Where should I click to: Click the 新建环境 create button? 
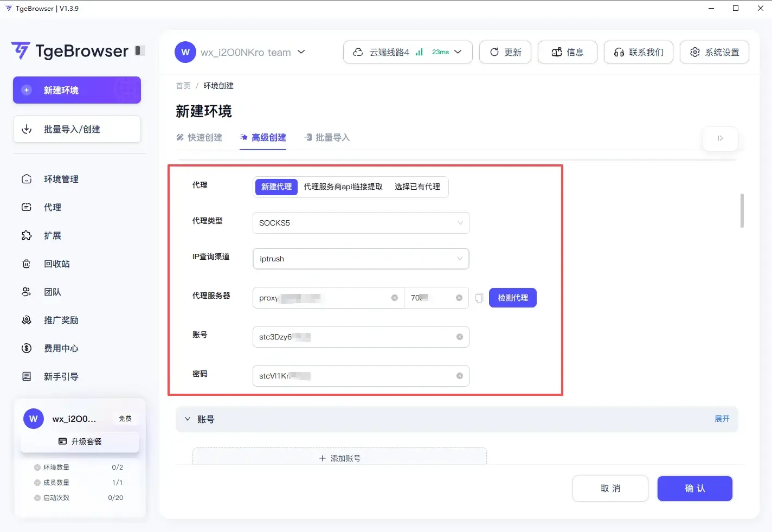[77, 90]
